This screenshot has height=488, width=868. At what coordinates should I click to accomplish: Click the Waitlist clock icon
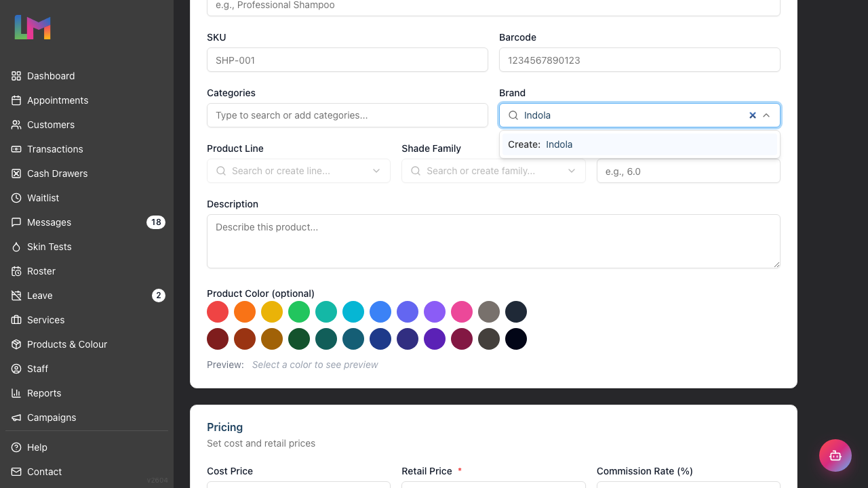pyautogui.click(x=16, y=198)
